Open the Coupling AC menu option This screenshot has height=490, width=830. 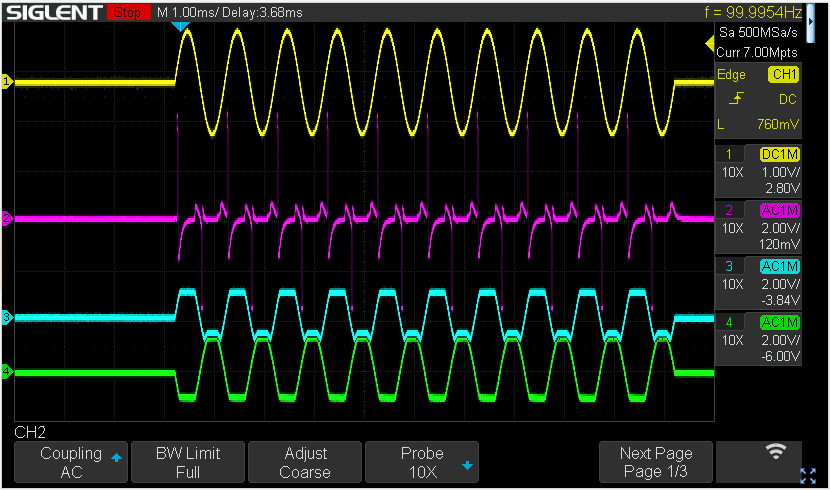(71, 462)
